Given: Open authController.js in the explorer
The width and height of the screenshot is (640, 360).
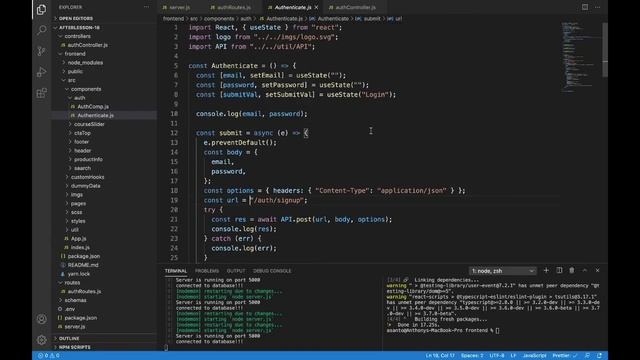Looking at the screenshot, I should [x=87, y=45].
